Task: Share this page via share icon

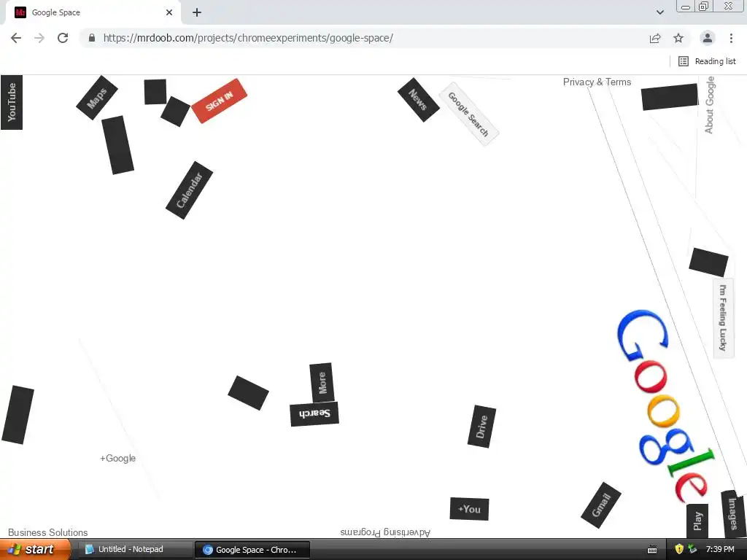Action: point(655,38)
